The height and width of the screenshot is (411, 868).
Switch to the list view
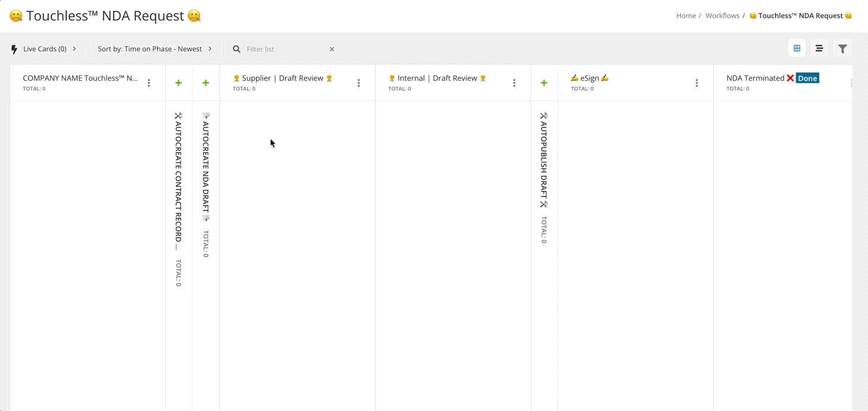(819, 49)
